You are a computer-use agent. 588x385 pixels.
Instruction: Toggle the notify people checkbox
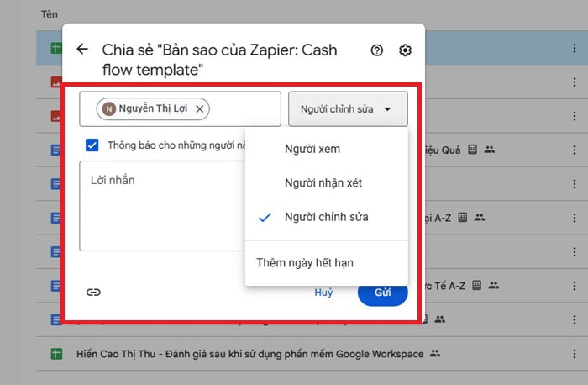coord(92,145)
